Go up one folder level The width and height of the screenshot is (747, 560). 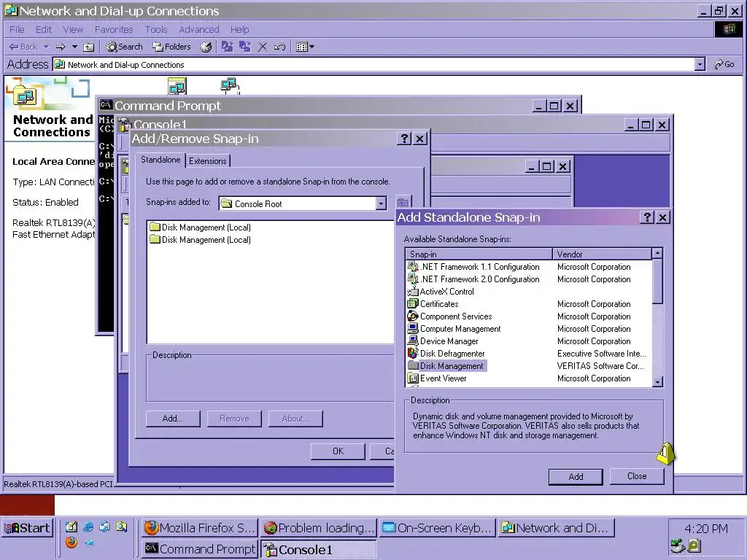click(88, 47)
